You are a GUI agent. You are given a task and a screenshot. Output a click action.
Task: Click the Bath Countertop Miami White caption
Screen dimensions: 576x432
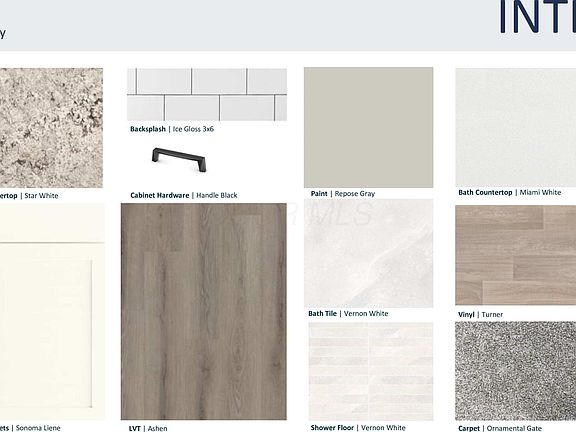pyautogui.click(x=510, y=192)
